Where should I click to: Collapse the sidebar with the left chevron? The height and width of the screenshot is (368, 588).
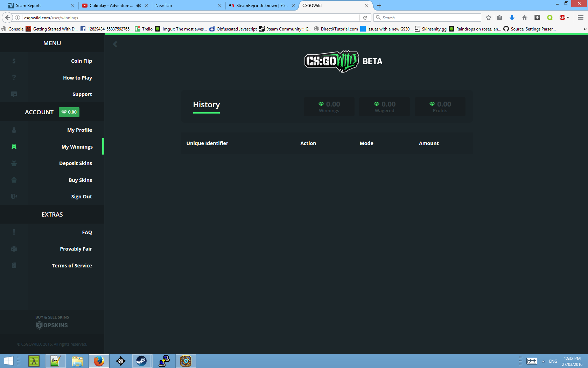115,44
